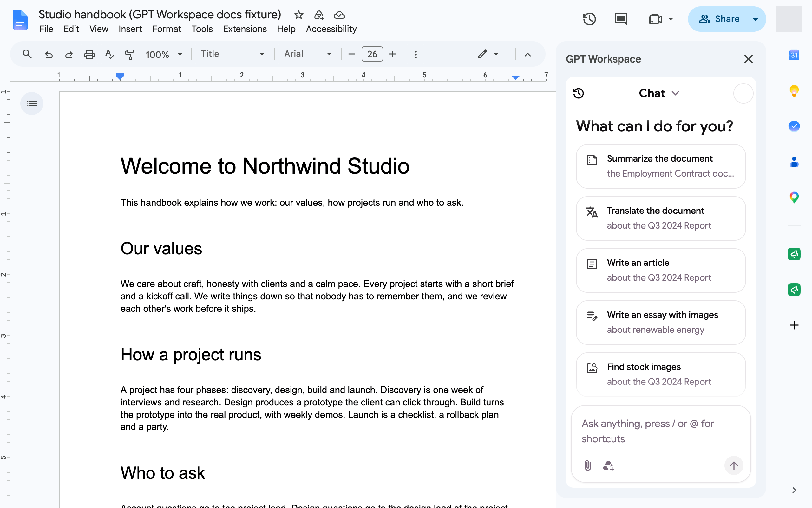Decrease the font size

(352, 54)
